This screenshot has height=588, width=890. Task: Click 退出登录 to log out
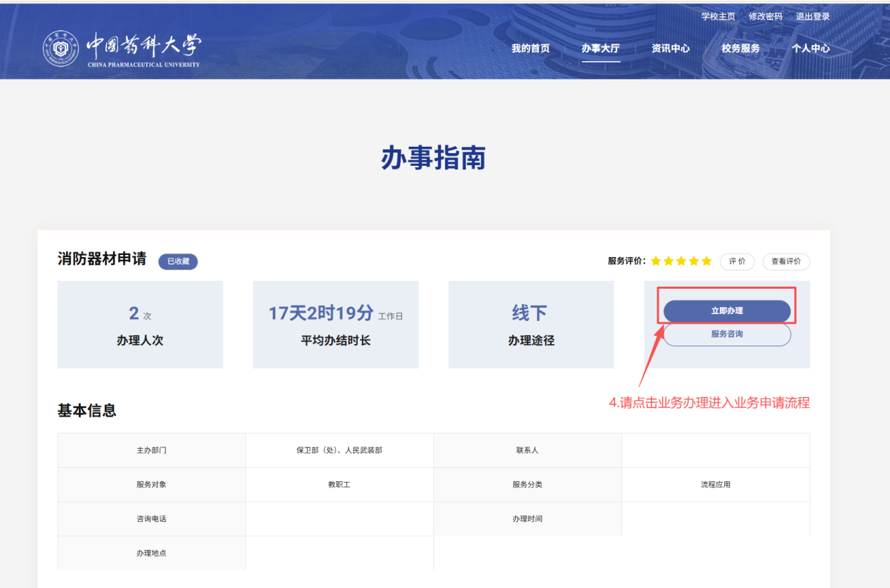pyautogui.click(x=813, y=16)
